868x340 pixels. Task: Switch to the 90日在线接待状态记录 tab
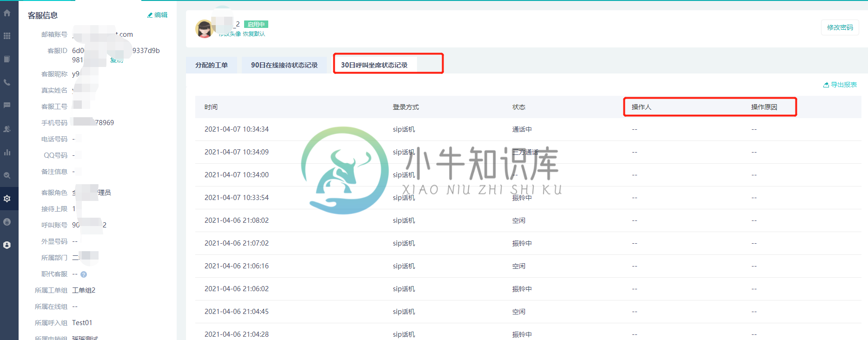click(x=285, y=65)
